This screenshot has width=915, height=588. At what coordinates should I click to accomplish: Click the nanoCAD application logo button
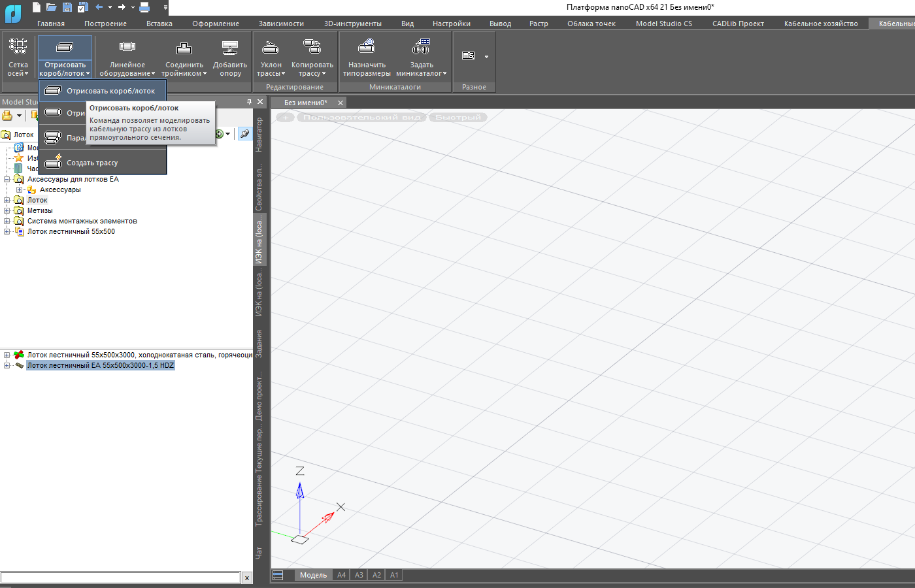(x=12, y=12)
